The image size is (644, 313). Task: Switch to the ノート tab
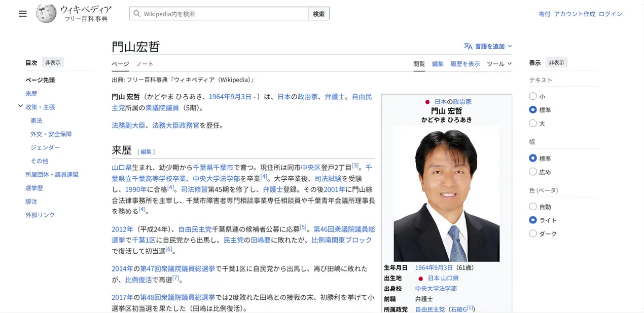pos(145,64)
